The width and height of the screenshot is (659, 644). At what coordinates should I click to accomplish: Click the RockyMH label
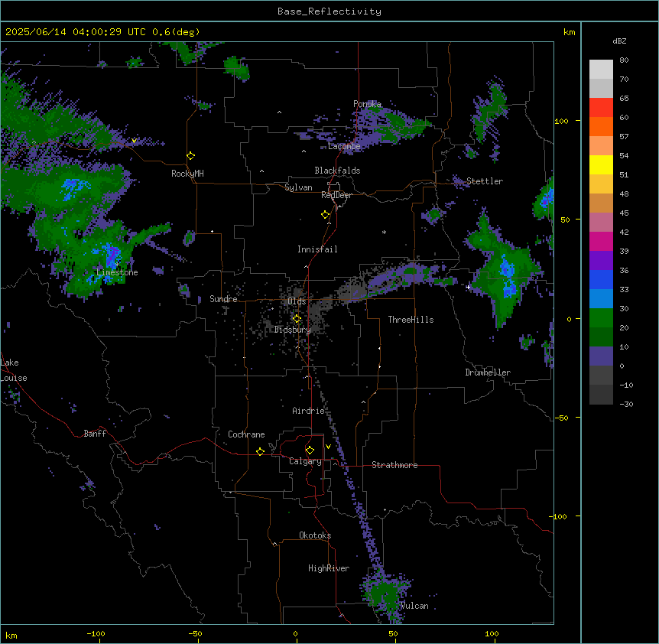click(x=187, y=174)
